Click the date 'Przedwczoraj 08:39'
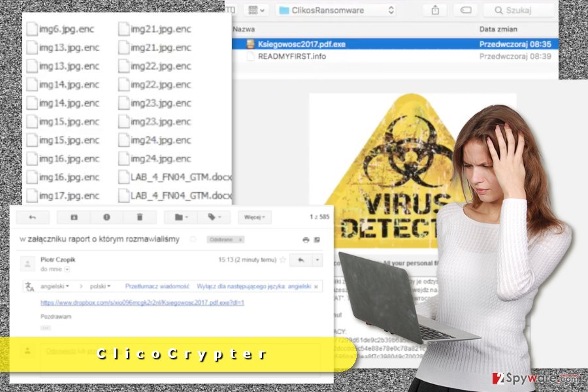 point(515,56)
